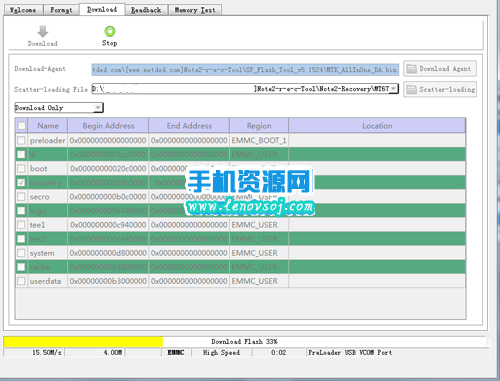Click the 4.00M size status entry
Viewport: 500px width, 381px height.
pos(113,352)
